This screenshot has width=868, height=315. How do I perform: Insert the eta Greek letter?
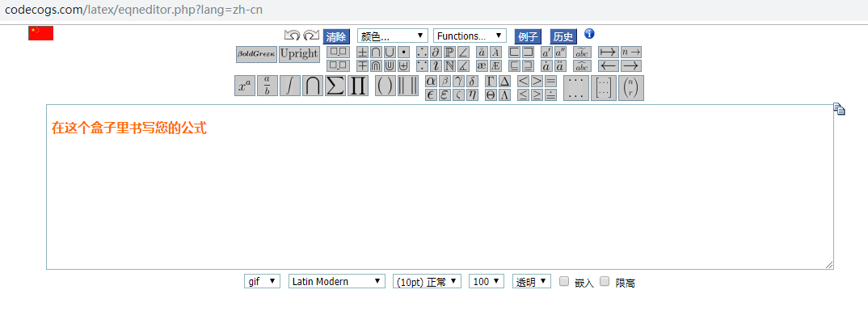coord(472,94)
